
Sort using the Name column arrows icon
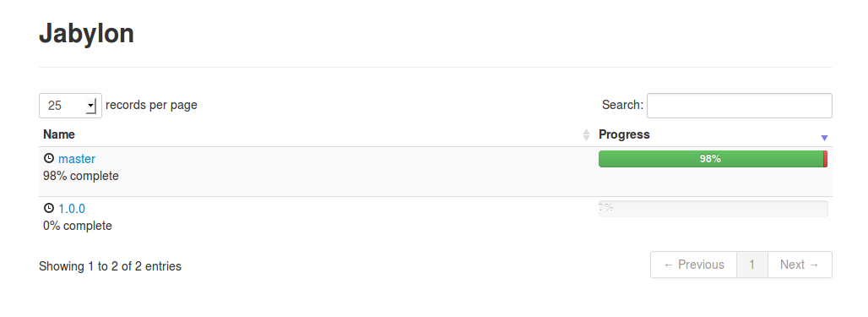click(586, 134)
